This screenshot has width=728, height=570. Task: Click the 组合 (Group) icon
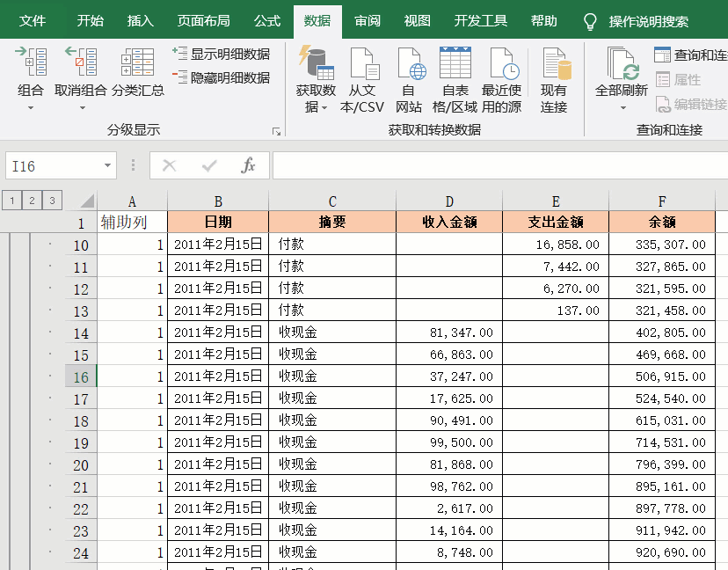tap(31, 62)
